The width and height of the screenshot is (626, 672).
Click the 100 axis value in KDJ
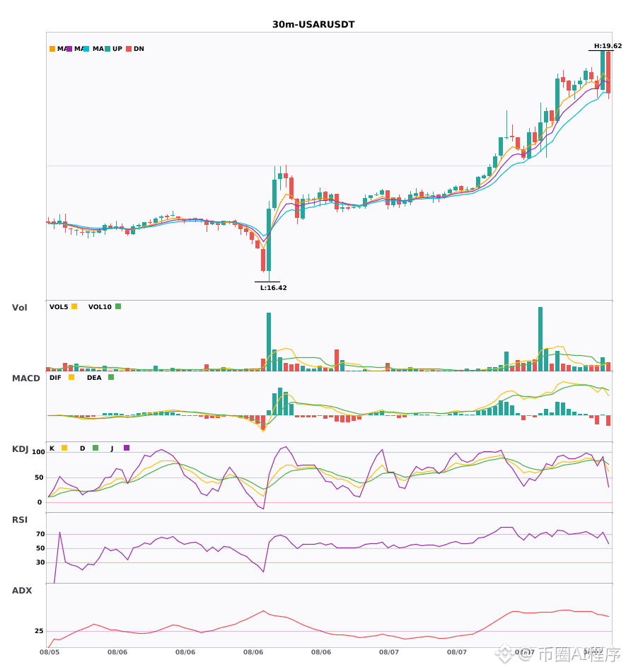39,452
